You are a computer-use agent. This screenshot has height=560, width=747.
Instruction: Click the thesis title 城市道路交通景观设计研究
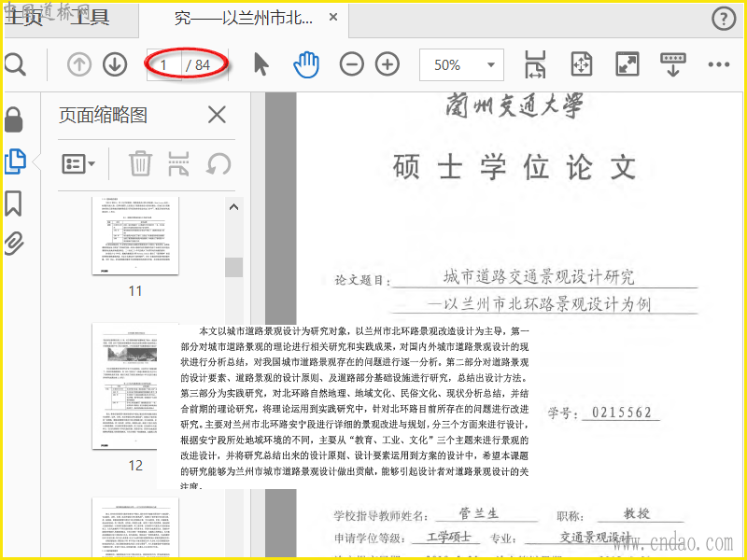tap(539, 276)
